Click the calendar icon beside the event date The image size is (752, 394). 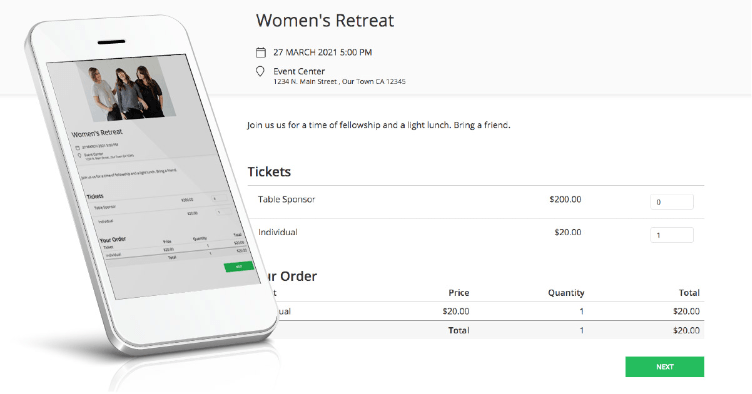260,52
